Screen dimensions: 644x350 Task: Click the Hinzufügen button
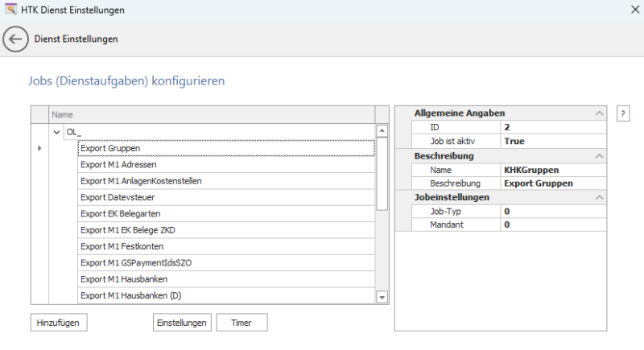click(x=59, y=322)
